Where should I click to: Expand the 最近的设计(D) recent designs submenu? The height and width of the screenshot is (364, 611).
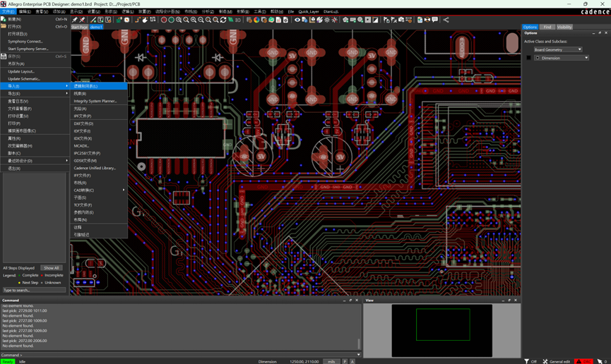[x=35, y=160]
